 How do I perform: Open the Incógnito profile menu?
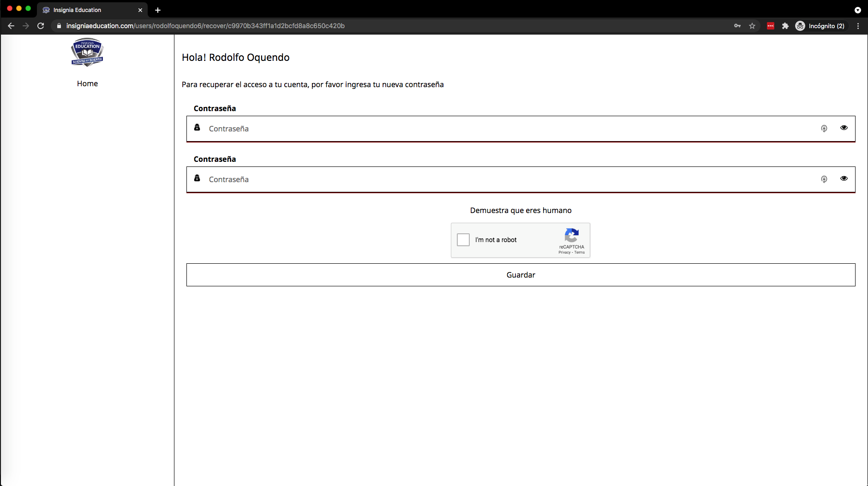(820, 26)
